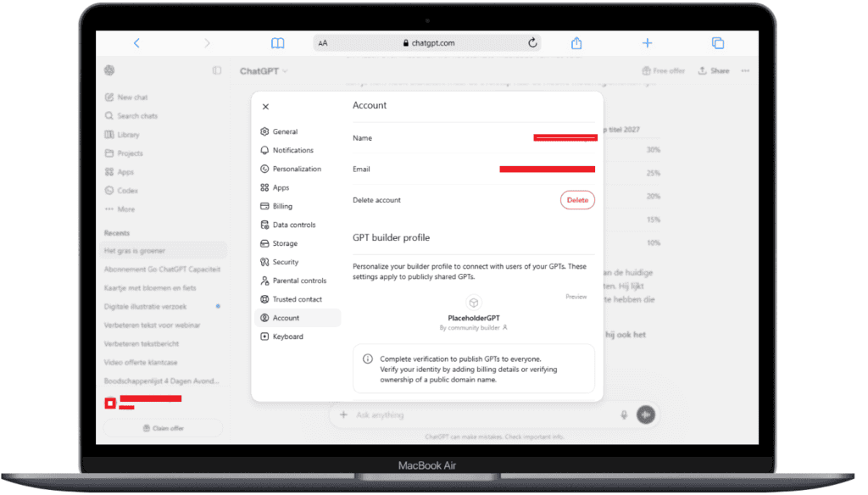Share this conversation
Viewport: 868px width, 495px height.
point(714,71)
